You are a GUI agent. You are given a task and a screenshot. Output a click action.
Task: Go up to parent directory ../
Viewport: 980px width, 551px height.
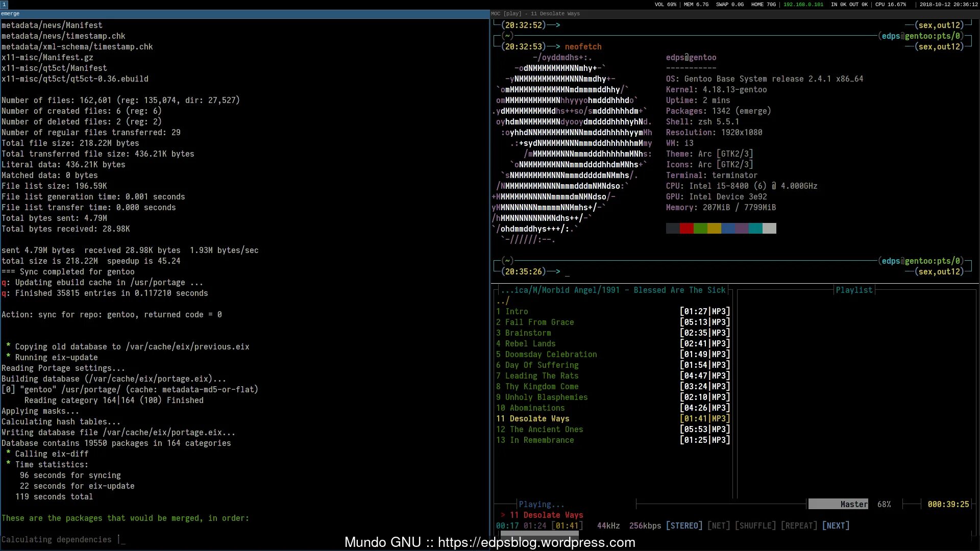[503, 301]
